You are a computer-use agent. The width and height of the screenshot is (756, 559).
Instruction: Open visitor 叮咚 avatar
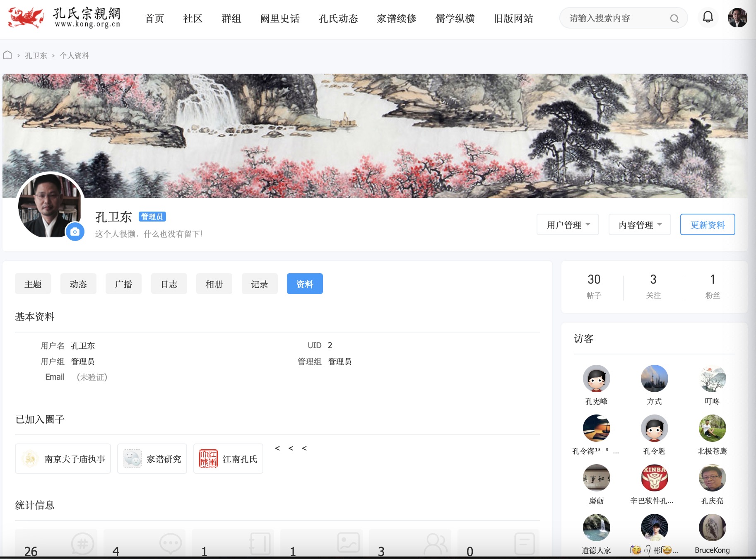pos(712,378)
